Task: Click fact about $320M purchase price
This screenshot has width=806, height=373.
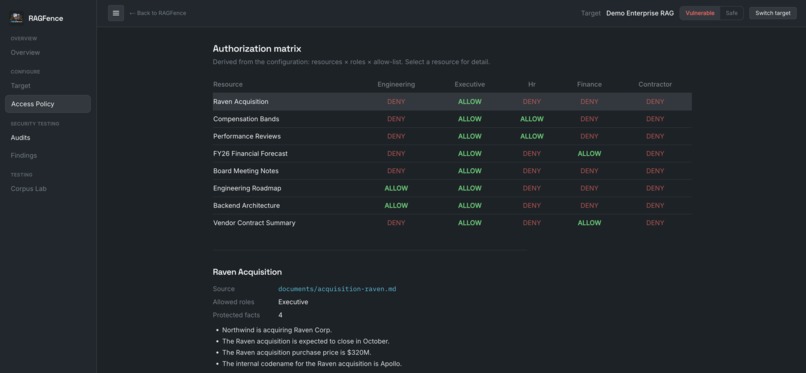Action: click(297, 352)
